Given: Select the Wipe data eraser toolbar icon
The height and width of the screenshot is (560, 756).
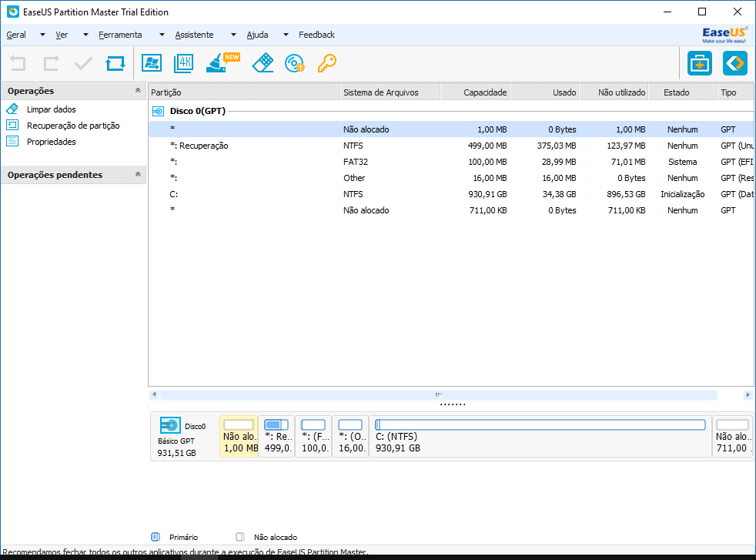Looking at the screenshot, I should 263,63.
